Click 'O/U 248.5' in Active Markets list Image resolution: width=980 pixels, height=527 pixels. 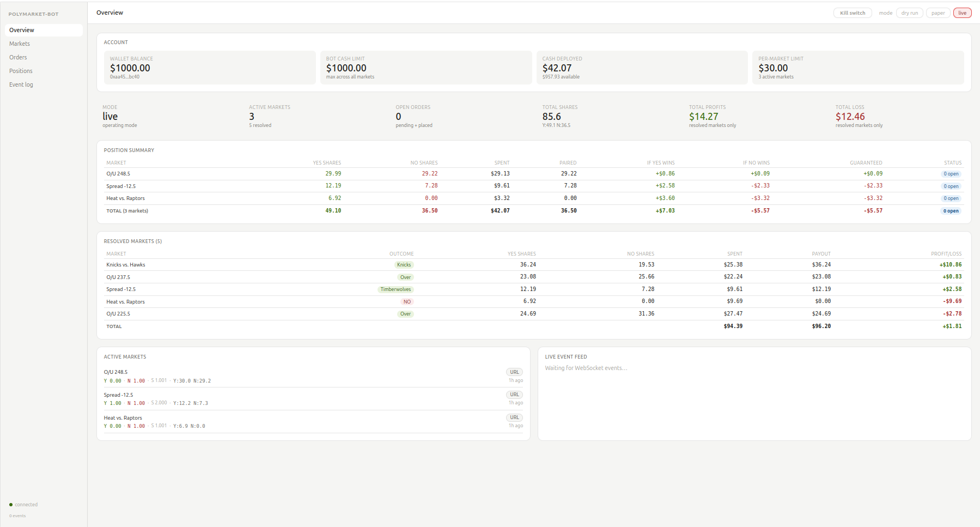coord(115,372)
